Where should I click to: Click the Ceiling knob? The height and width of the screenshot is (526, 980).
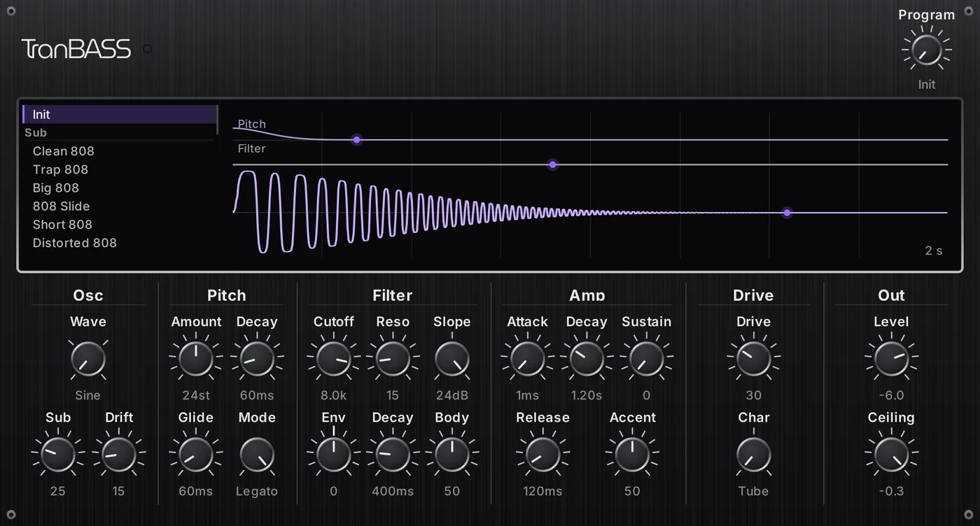click(x=892, y=455)
